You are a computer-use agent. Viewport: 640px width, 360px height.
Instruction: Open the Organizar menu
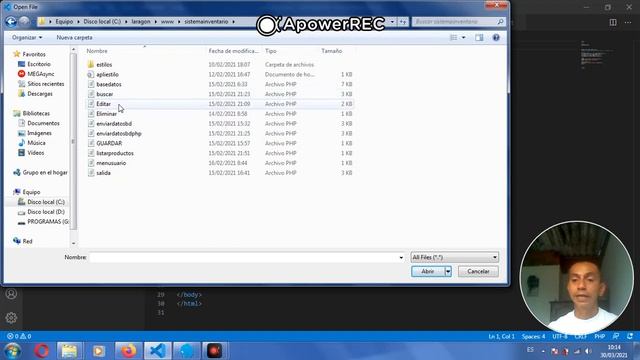[27, 38]
